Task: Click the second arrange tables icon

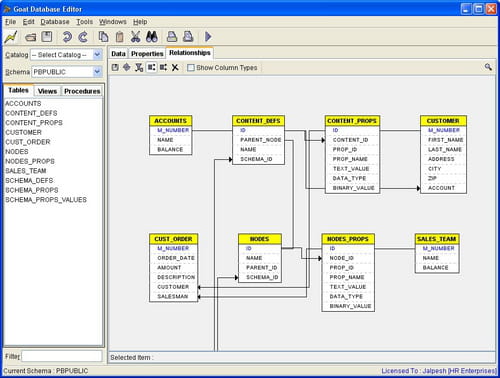Action: (163, 67)
